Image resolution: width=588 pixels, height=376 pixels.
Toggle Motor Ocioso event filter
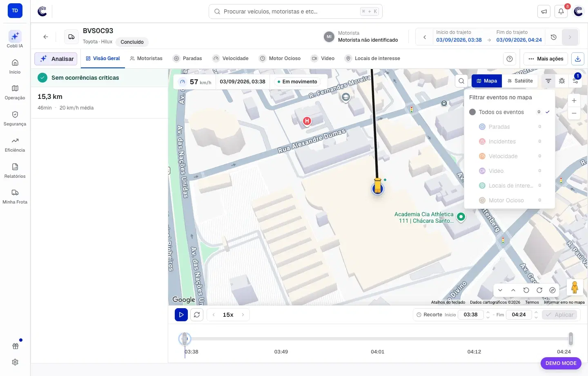tap(510, 200)
